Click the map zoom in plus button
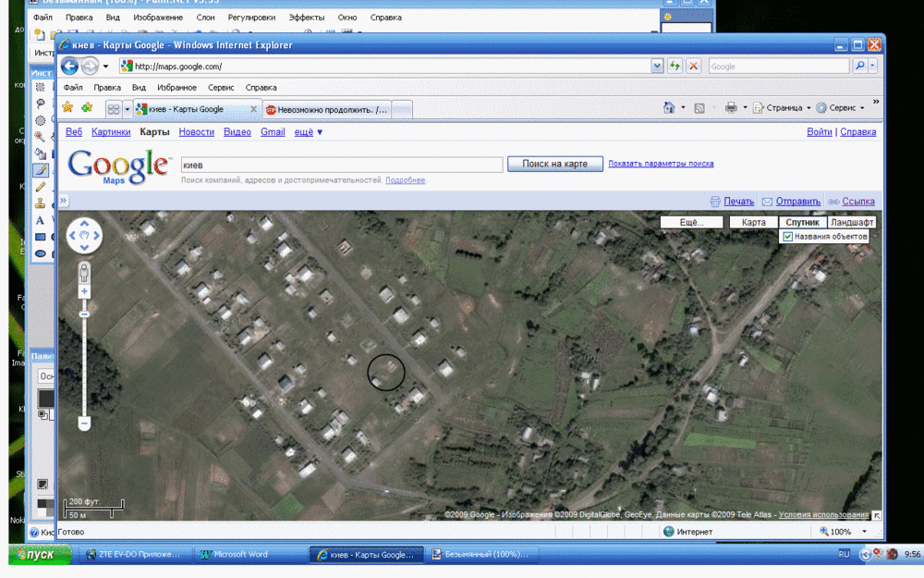 tap(84, 291)
